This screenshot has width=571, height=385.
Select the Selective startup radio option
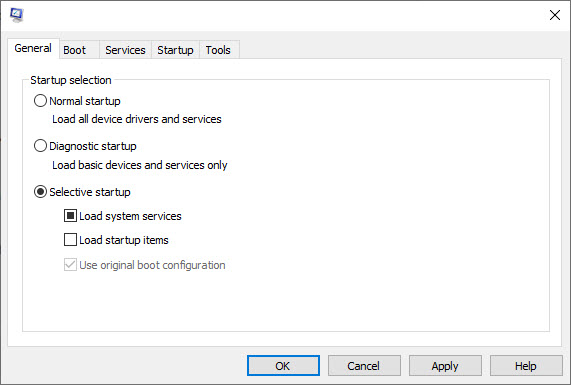(x=40, y=192)
